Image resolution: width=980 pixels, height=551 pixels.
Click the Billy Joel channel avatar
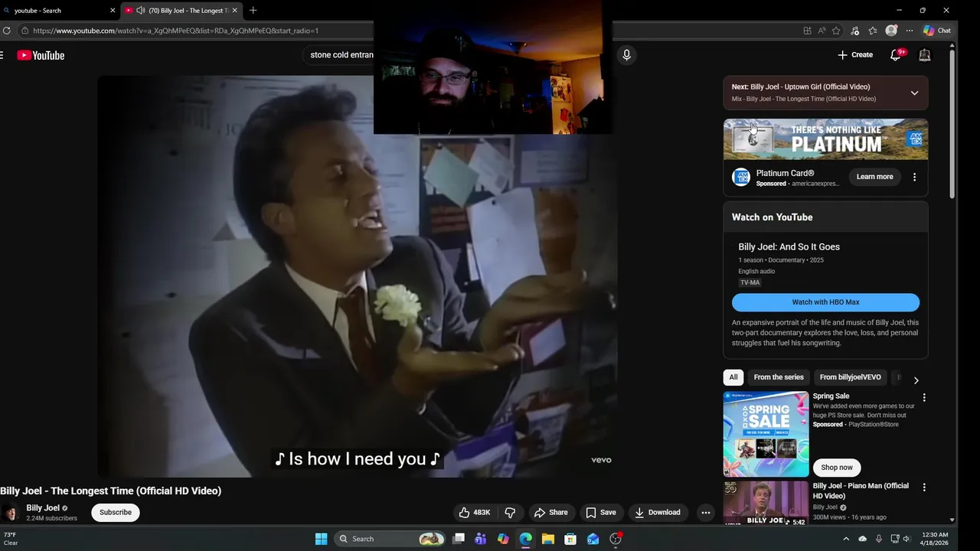tap(11, 513)
